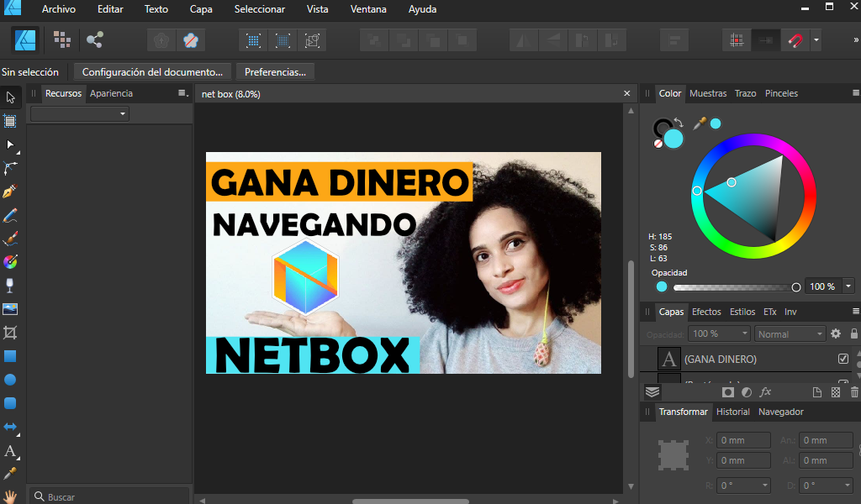Select the Crop tool
This screenshot has width=861, height=504.
[10, 333]
